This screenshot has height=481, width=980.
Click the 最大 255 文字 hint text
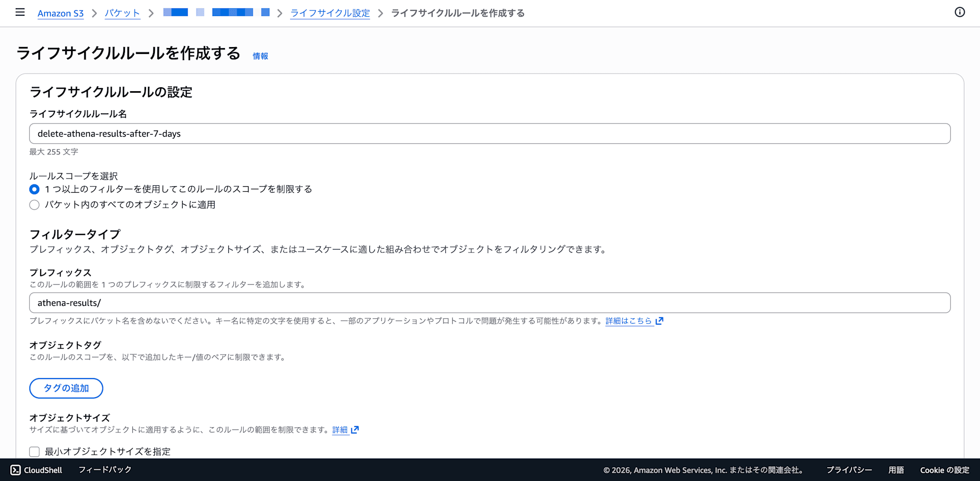(54, 152)
